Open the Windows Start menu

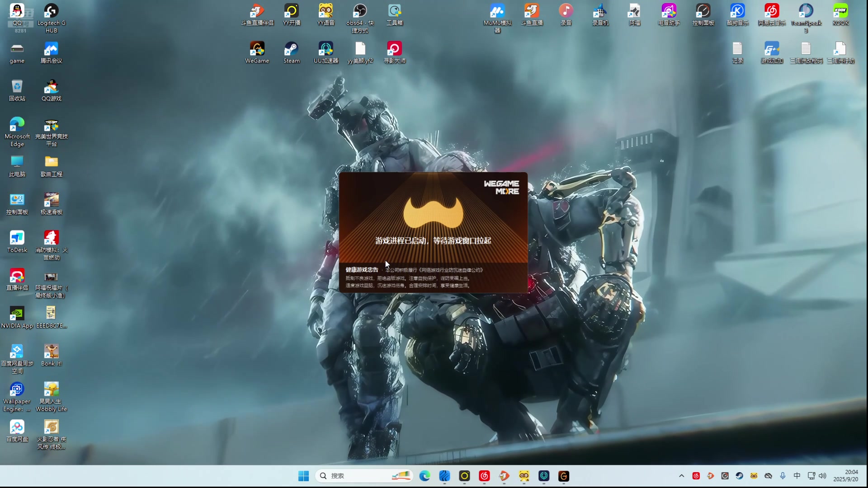click(303, 476)
